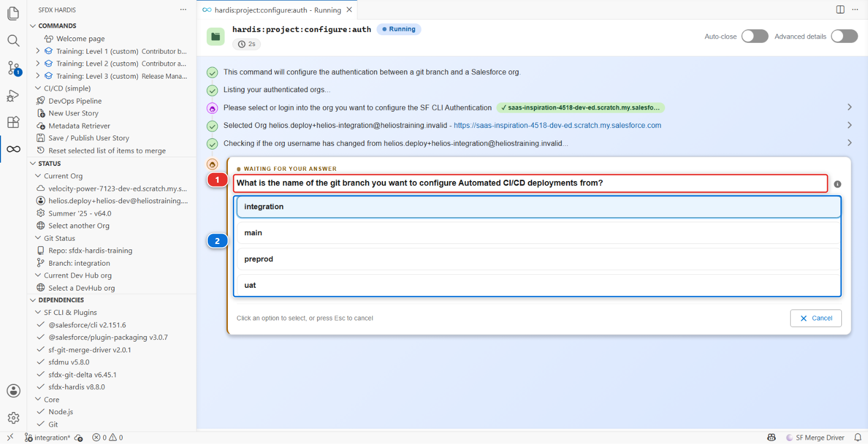
Task: Expand Training: Level 1 (custom) node
Action: coord(38,51)
